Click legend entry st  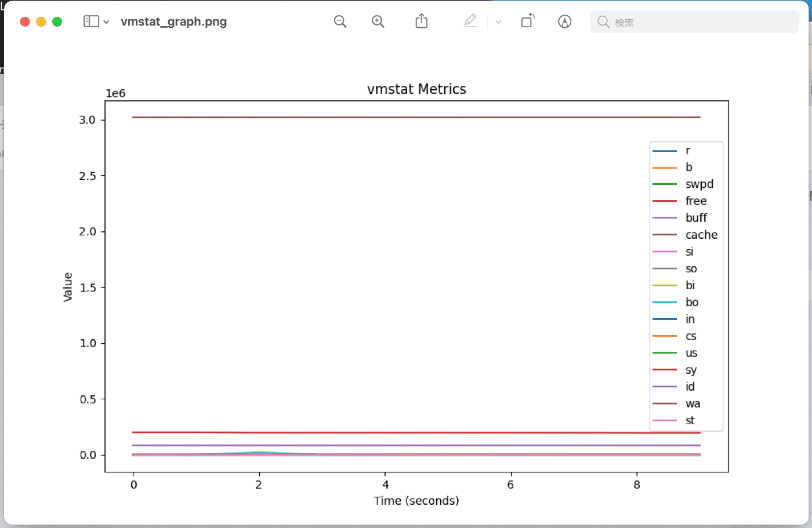tap(690, 420)
